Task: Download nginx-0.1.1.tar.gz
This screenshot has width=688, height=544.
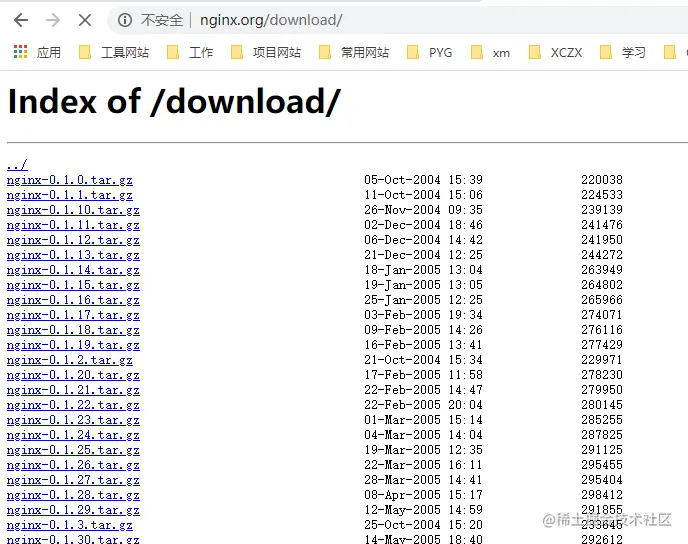Action: 70,195
